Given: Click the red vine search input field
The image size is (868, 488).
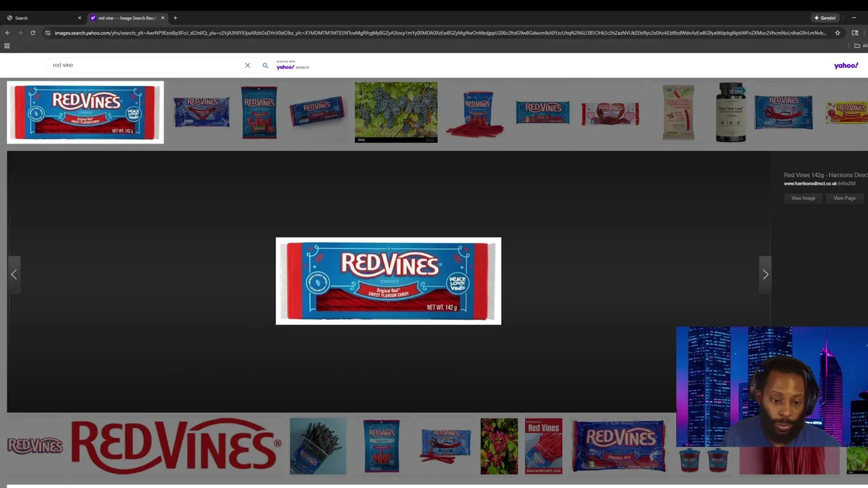Looking at the screenshot, I should tap(146, 65).
